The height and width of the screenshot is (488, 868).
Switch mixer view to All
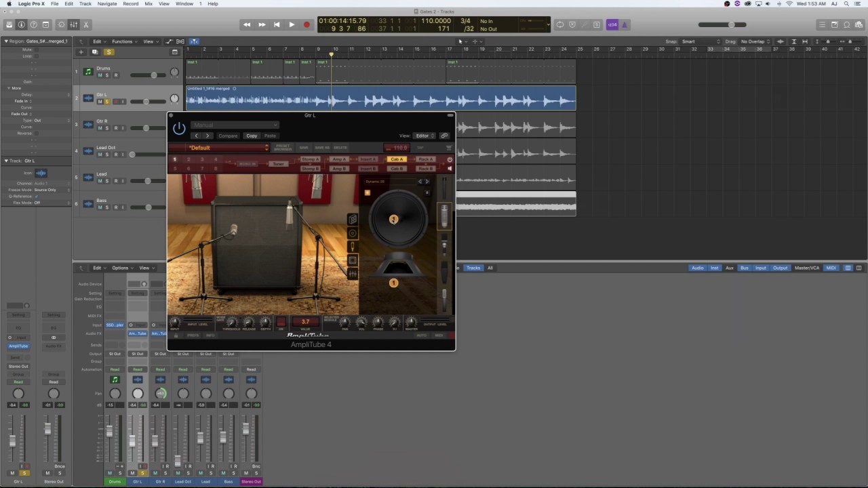[490, 268]
